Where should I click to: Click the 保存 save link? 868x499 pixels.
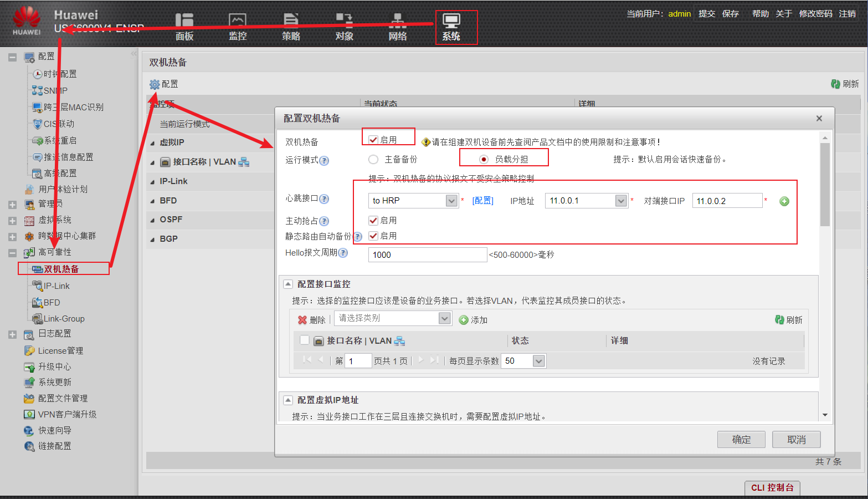coord(730,13)
